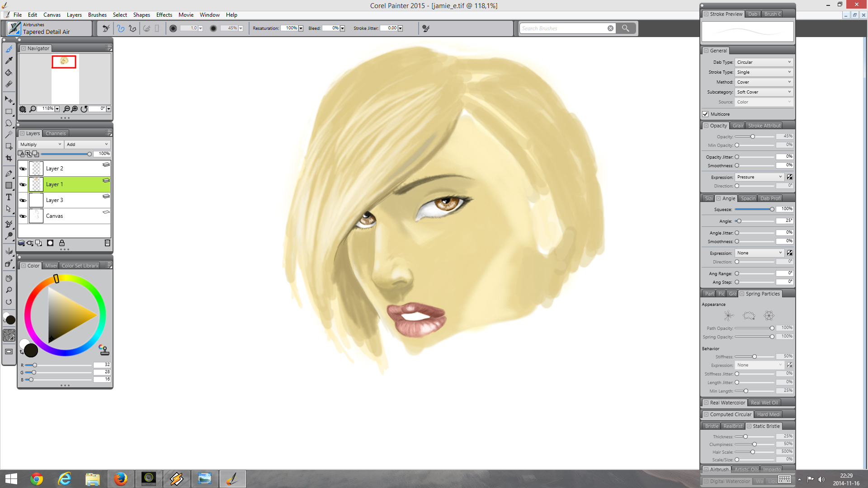The image size is (868, 488).
Task: Select the Crop tool
Action: pos(9,158)
